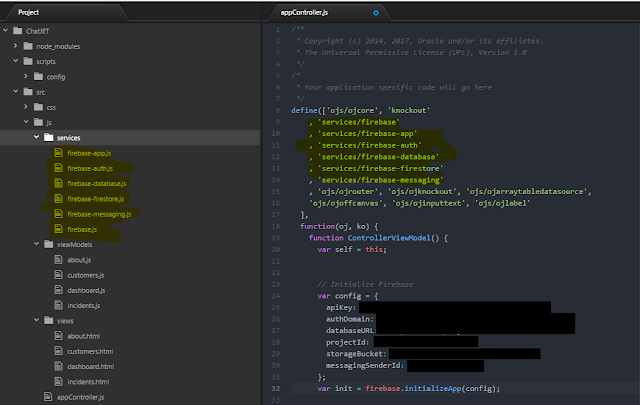Click line number 8 in gutter
The image size is (640, 405).
(x=278, y=110)
